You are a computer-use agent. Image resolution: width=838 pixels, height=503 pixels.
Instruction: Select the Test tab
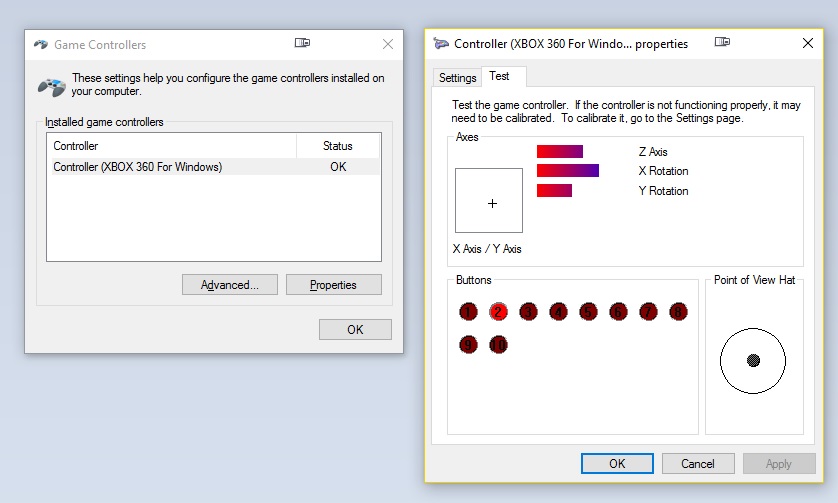tap(499, 77)
